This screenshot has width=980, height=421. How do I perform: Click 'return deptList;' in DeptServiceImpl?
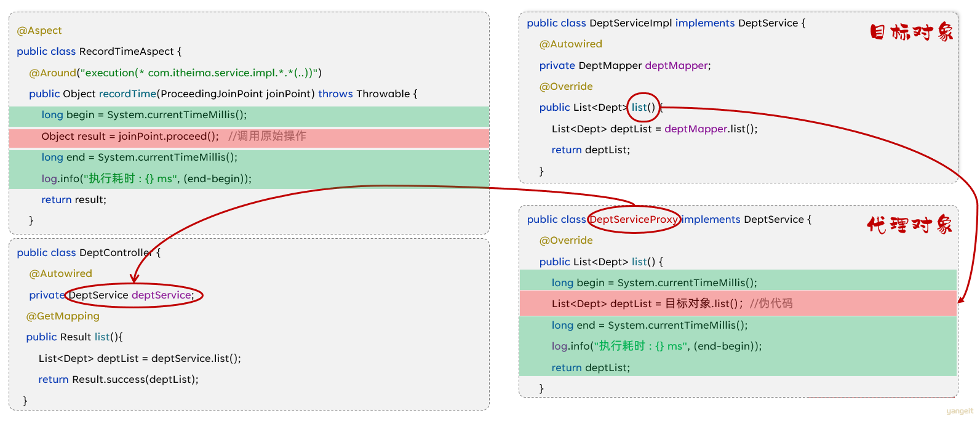591,150
